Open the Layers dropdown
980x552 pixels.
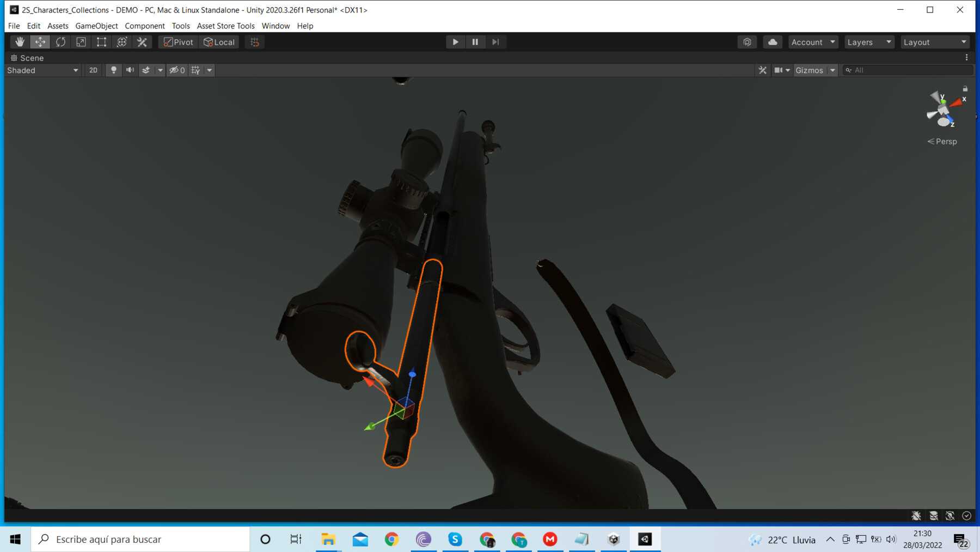pos(869,42)
